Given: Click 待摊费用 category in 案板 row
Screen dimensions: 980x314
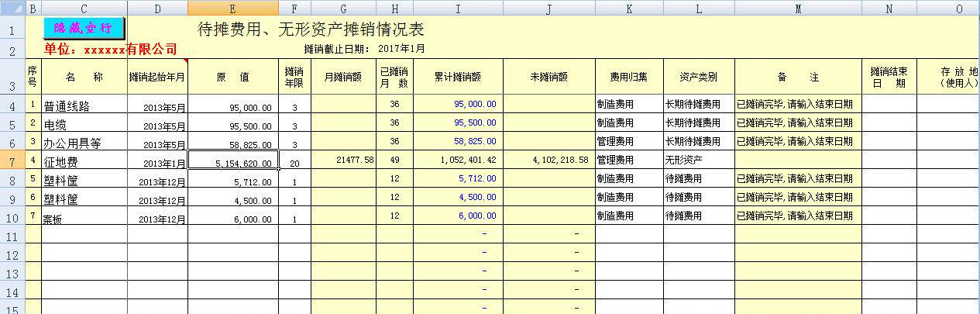Looking at the screenshot, I should point(699,217).
